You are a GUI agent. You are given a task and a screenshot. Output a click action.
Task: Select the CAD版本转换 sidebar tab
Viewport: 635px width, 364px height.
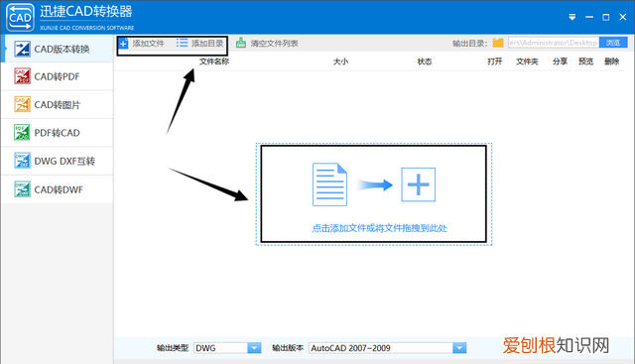coord(58,49)
